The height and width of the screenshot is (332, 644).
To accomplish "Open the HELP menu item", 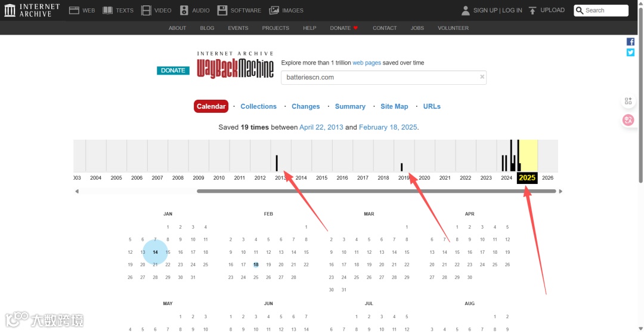I will (x=309, y=28).
